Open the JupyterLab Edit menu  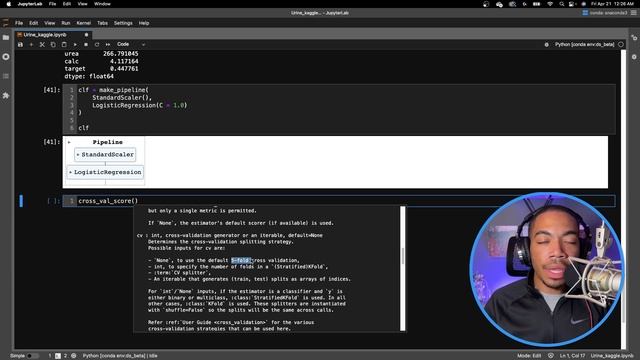33,23
